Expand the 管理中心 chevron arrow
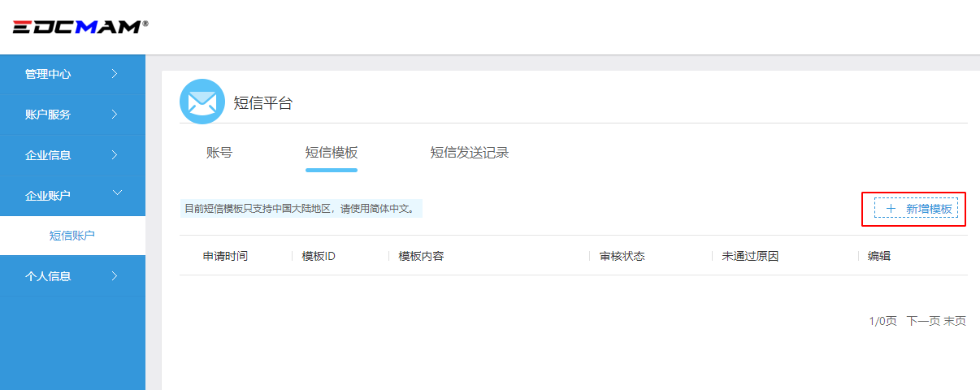The height and width of the screenshot is (390, 980). click(115, 74)
